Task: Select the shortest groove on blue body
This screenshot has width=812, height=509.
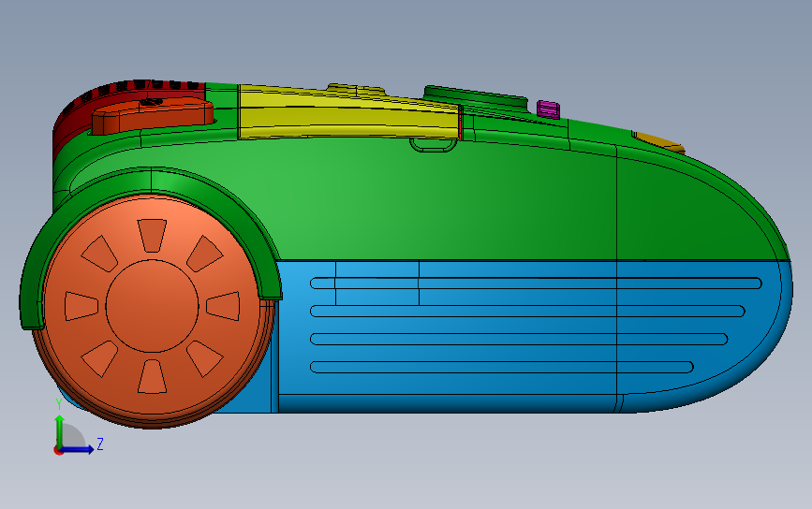Action: (x=501, y=368)
